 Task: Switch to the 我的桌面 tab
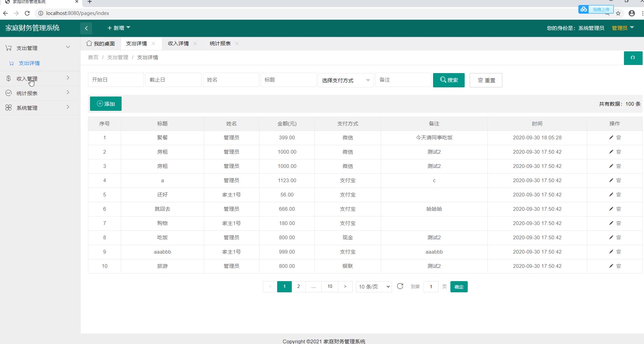pos(101,44)
